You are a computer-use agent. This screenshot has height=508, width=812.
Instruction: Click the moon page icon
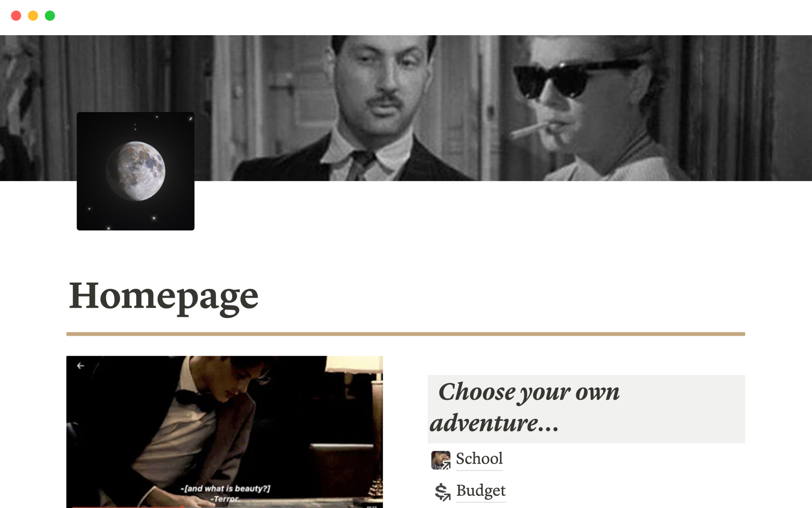pos(135,171)
